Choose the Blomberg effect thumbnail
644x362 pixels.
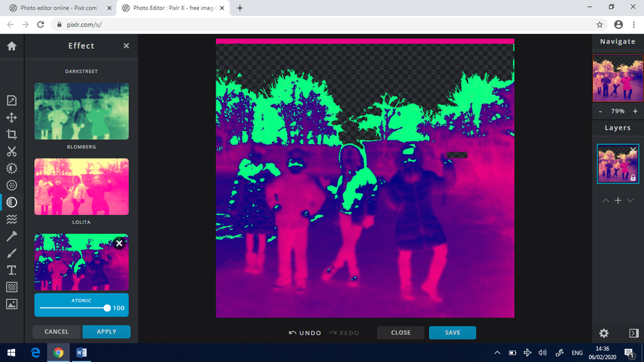[81, 111]
